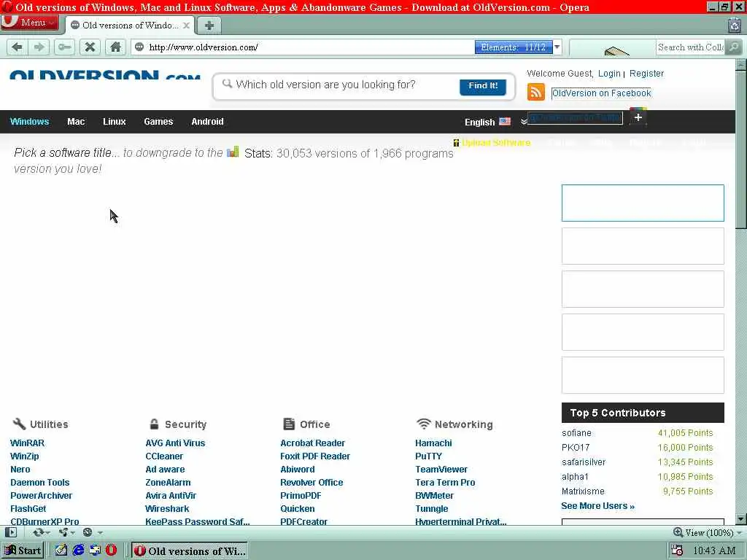Select the Games navigation tab
The width and height of the screenshot is (747, 560).
click(158, 122)
